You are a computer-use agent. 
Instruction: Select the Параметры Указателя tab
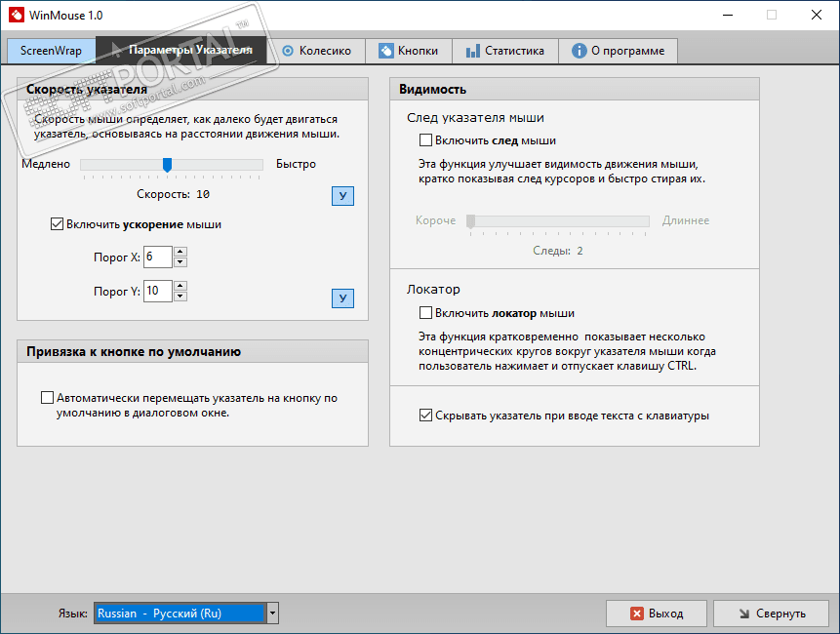pyautogui.click(x=181, y=51)
